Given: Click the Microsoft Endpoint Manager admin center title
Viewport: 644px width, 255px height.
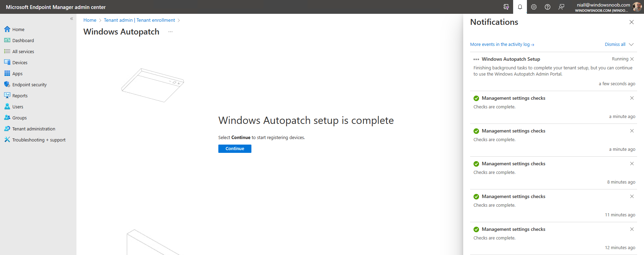Looking at the screenshot, I should point(56,7).
